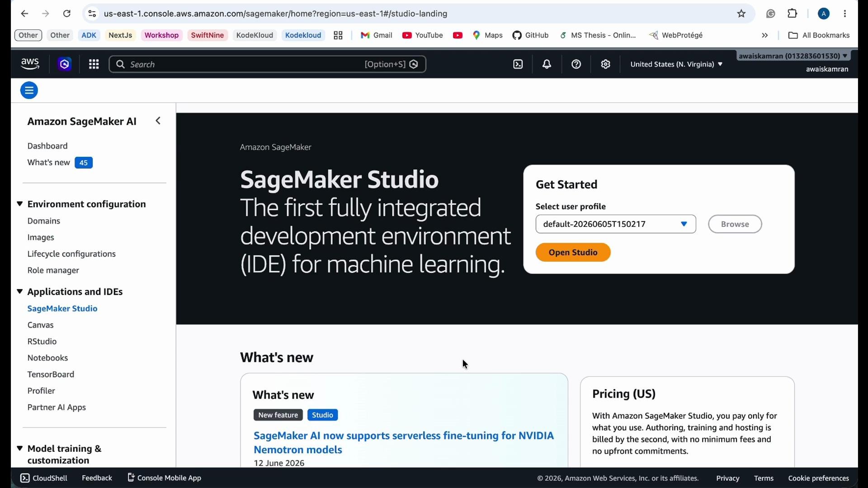Open MS Thesis bookmark

pos(598,36)
